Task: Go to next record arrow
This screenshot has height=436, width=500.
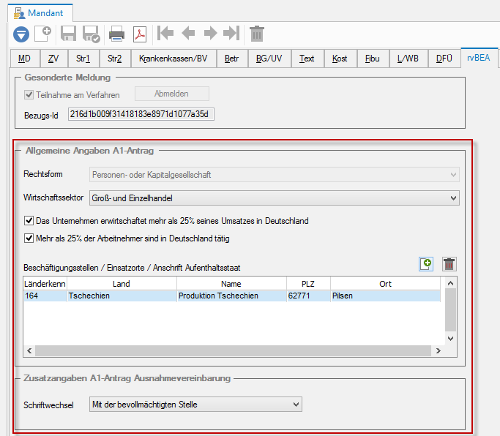Action: 210,33
